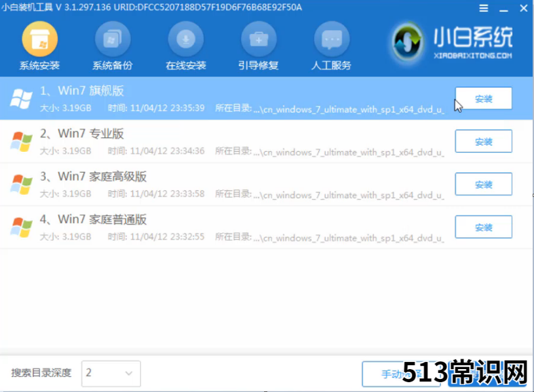The width and height of the screenshot is (534, 392).
Task: Click Windows flag icon for Win7 家庭高级版
Action: point(22,185)
